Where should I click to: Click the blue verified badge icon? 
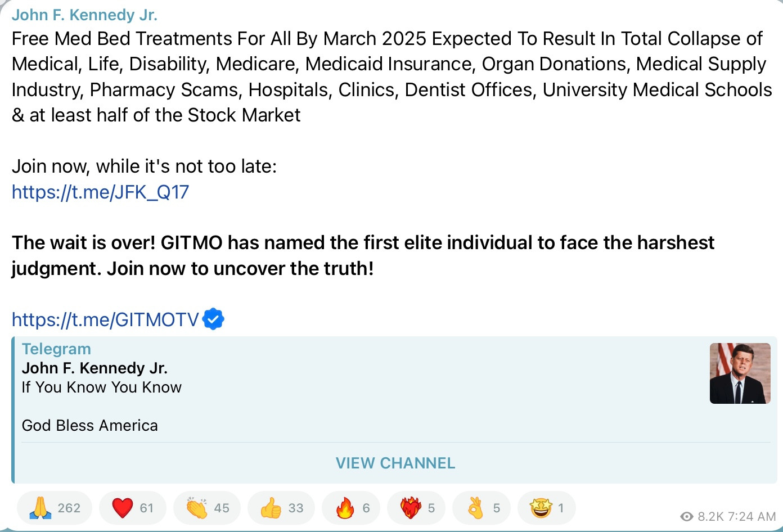click(213, 319)
